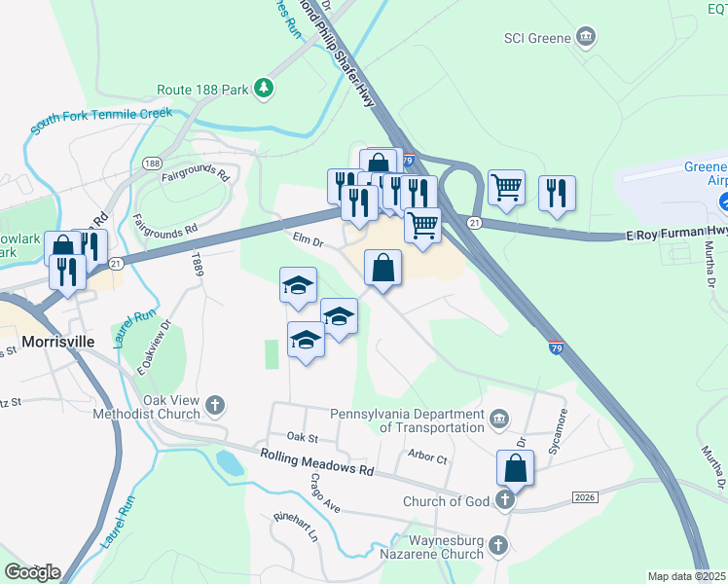Click the restaurant pin near Greene airport

(557, 195)
